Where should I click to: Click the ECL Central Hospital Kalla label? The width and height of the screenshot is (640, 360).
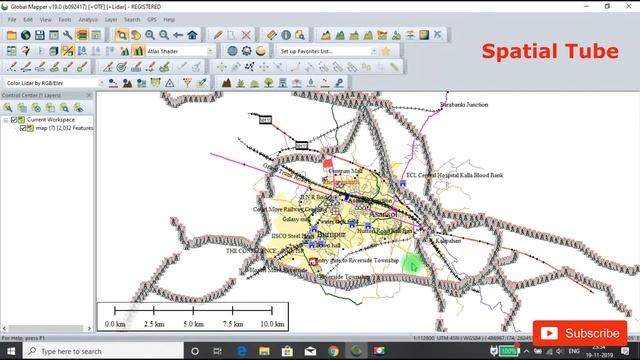455,175
